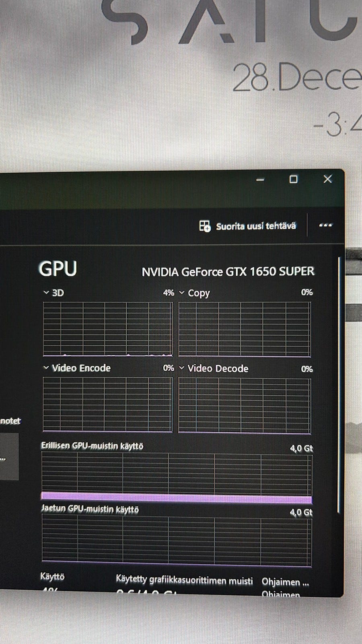Click the NVIDIA GeForce GTX 1650 SUPER label

click(x=228, y=272)
